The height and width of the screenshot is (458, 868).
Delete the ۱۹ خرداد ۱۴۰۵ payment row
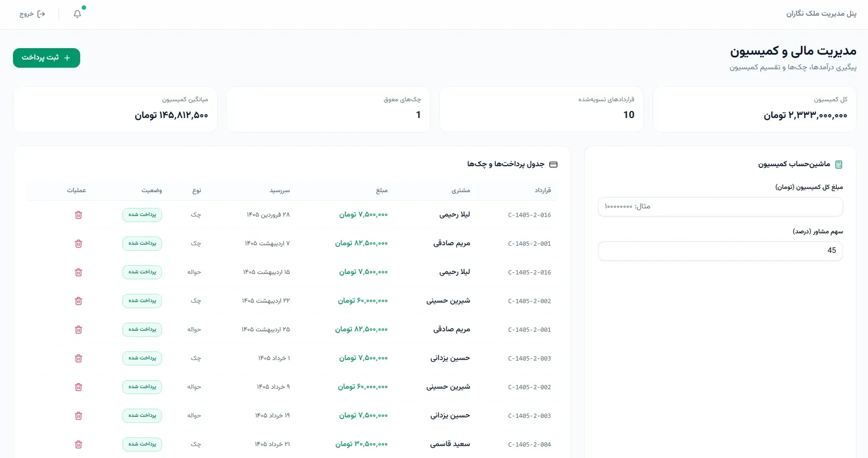79,416
